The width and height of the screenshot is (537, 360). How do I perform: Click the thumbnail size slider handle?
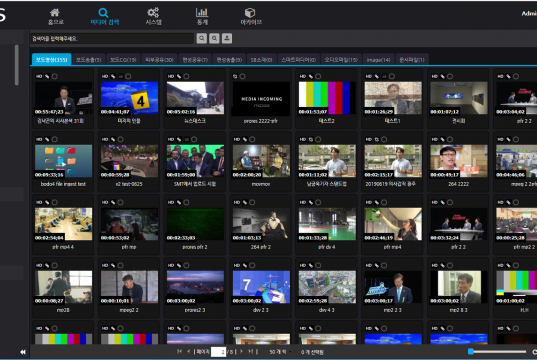(471, 351)
